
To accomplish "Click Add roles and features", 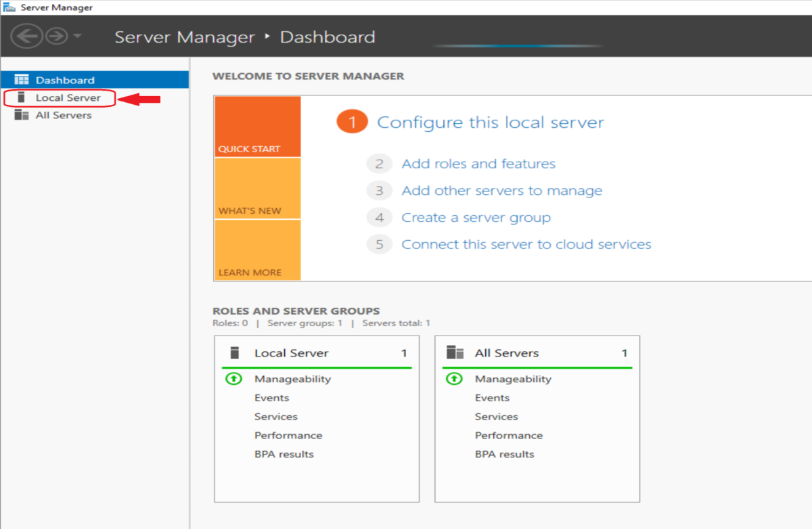I will tap(478, 164).
